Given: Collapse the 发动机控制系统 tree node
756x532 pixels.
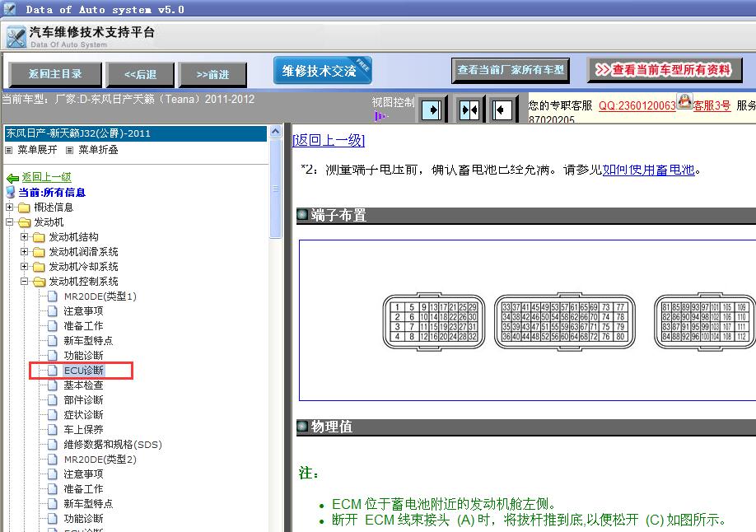Looking at the screenshot, I should [24, 281].
